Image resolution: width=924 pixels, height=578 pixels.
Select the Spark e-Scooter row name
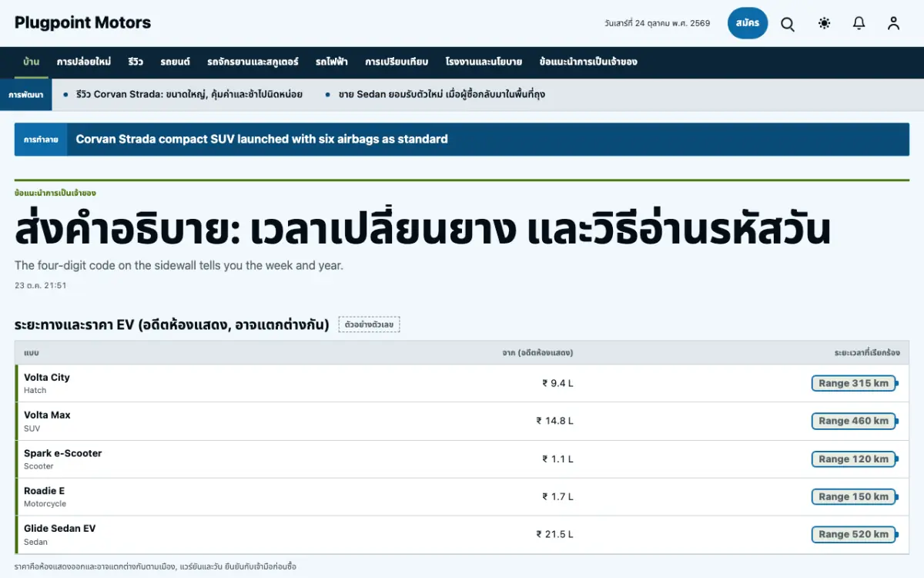[x=63, y=453]
